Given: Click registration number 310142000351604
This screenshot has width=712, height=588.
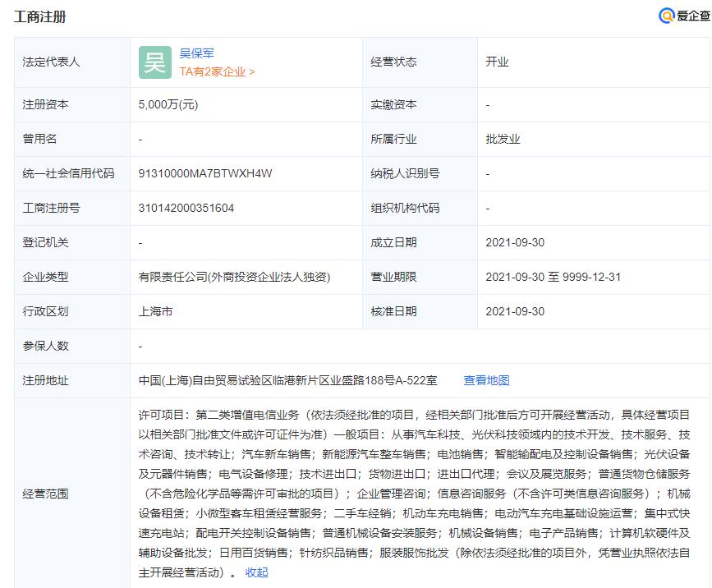Looking at the screenshot, I should [x=186, y=208].
